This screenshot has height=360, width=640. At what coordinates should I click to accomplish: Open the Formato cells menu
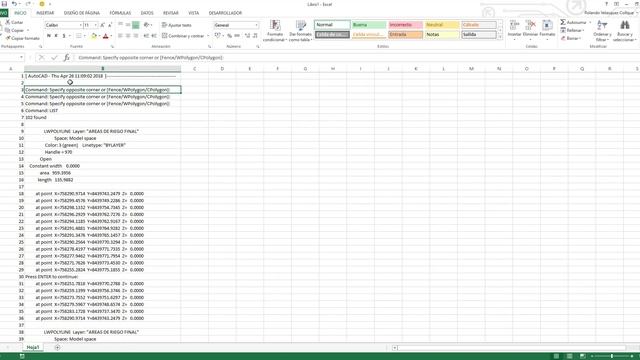click(547, 30)
